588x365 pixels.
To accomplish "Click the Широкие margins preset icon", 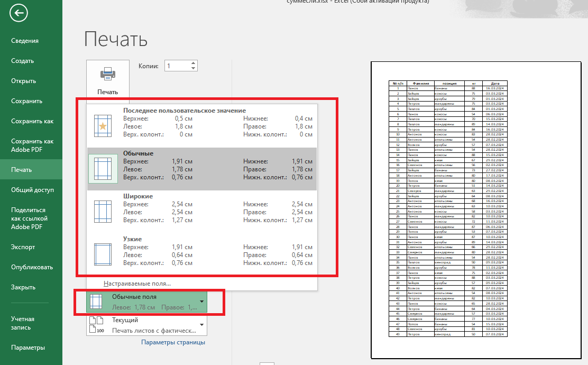I will coord(103,212).
